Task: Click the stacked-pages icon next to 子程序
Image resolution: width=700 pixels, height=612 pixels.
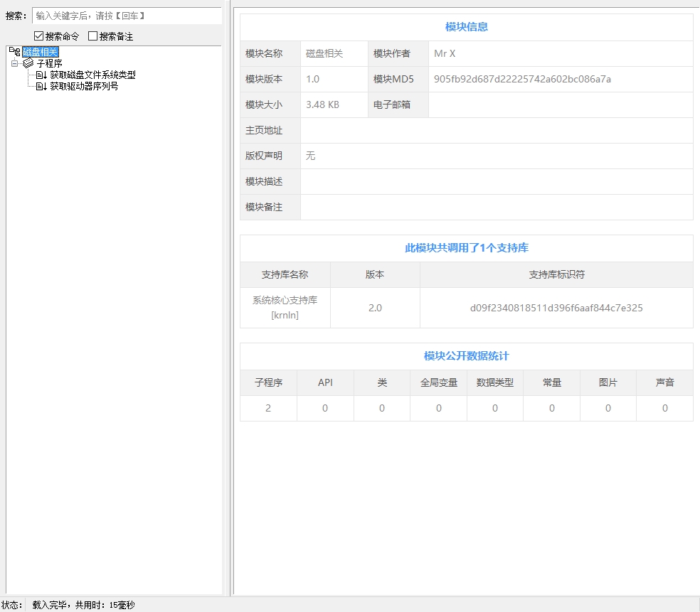Action: click(x=28, y=63)
